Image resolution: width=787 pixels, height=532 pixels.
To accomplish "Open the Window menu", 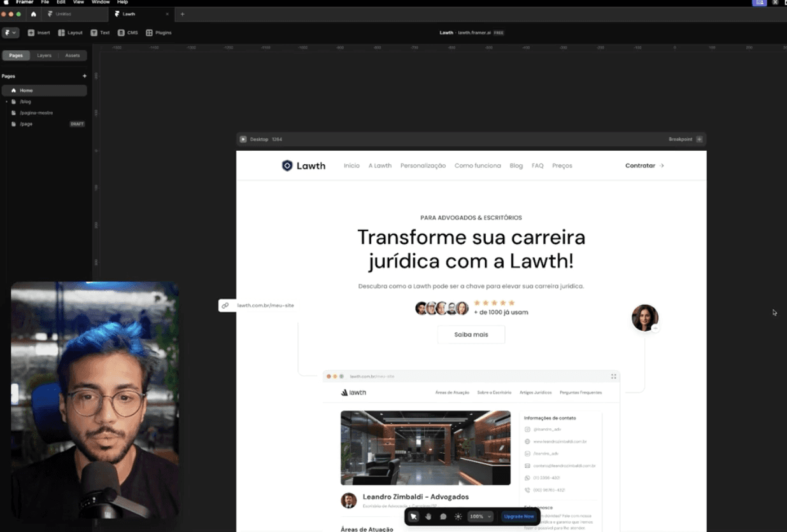I will click(x=101, y=3).
